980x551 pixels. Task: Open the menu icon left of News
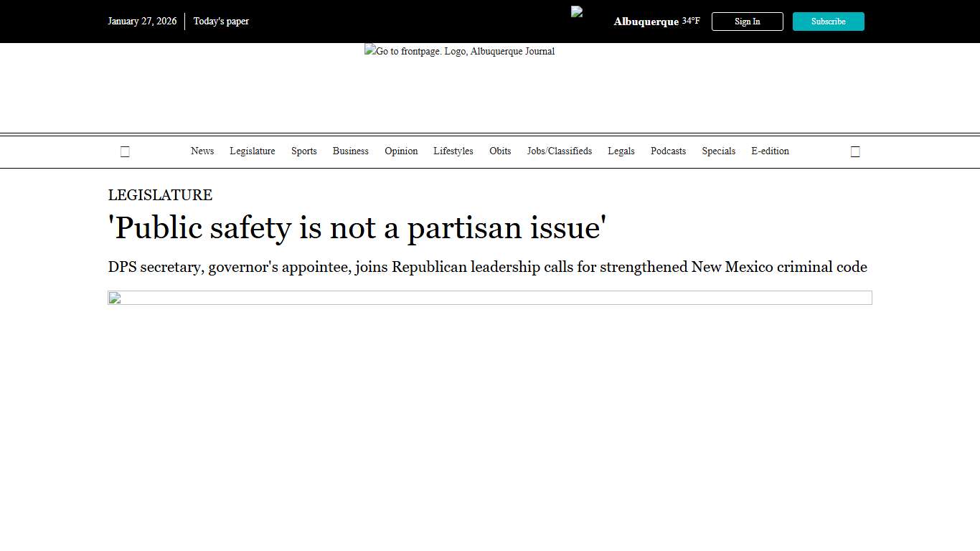click(125, 151)
